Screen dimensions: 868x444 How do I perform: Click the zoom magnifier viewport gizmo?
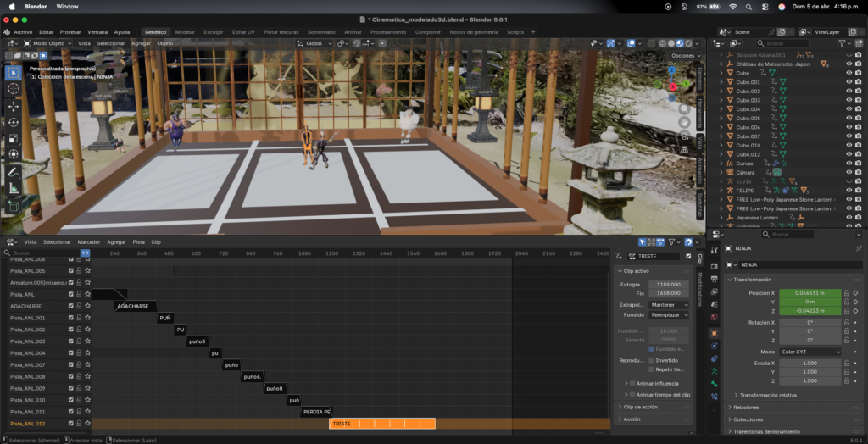click(685, 108)
